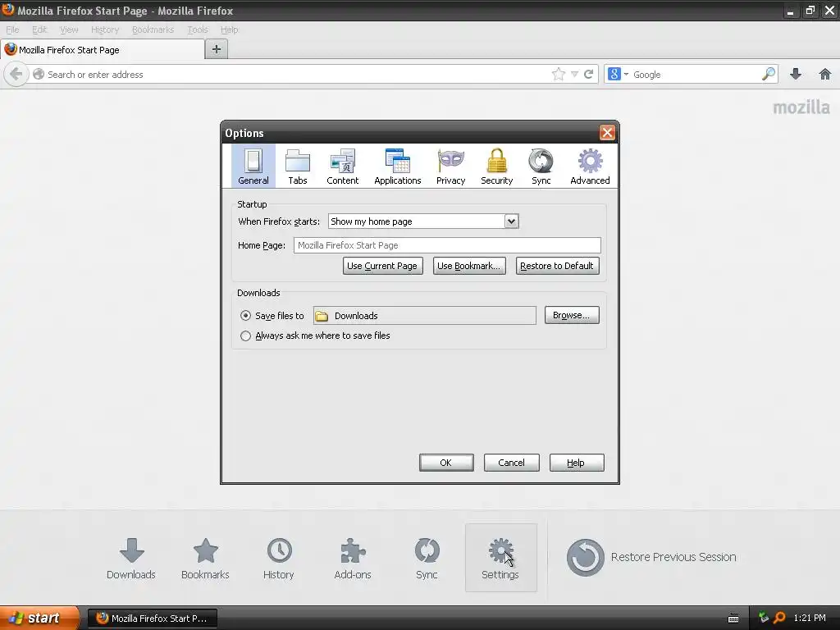Click the orange magnifier tray icon
Image resolution: width=840 pixels, height=630 pixels.
coord(779,619)
